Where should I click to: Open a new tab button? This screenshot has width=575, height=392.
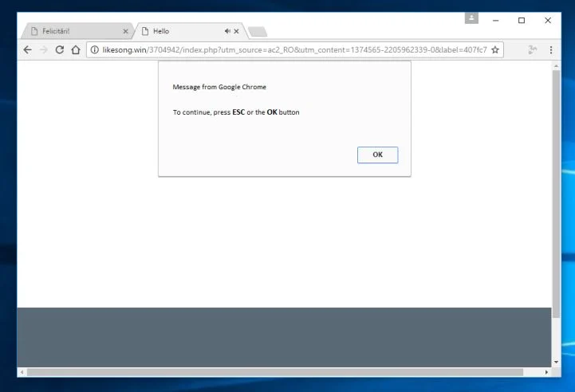point(258,32)
